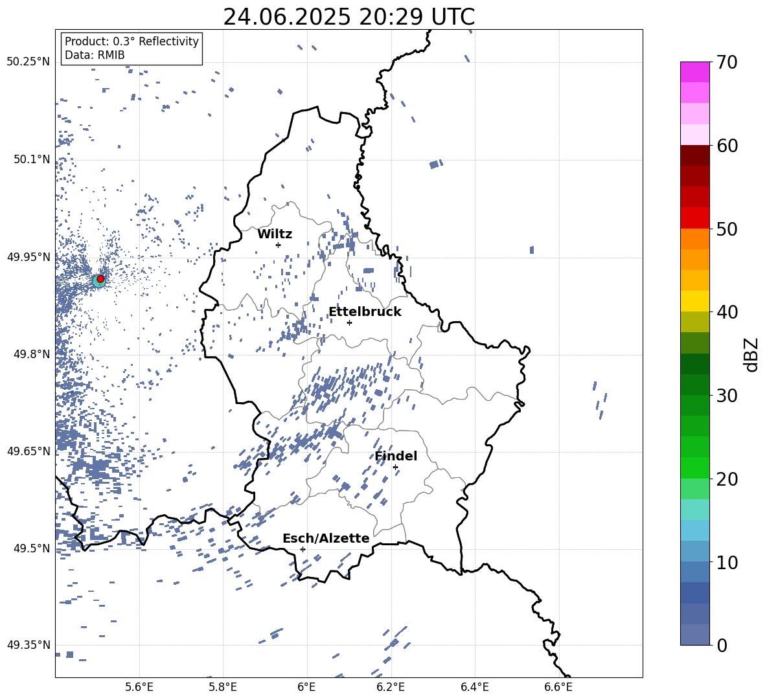Click the dBZ colorbar label
767x700 pixels.
(750, 354)
